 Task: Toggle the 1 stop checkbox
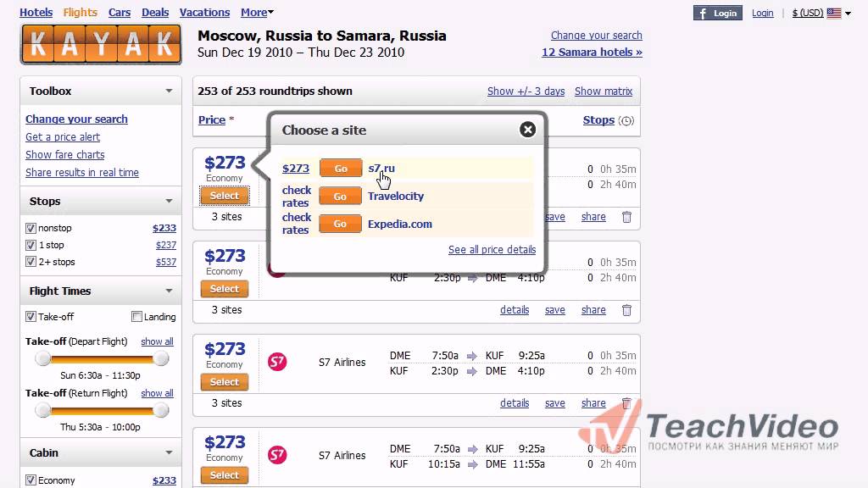(31, 245)
